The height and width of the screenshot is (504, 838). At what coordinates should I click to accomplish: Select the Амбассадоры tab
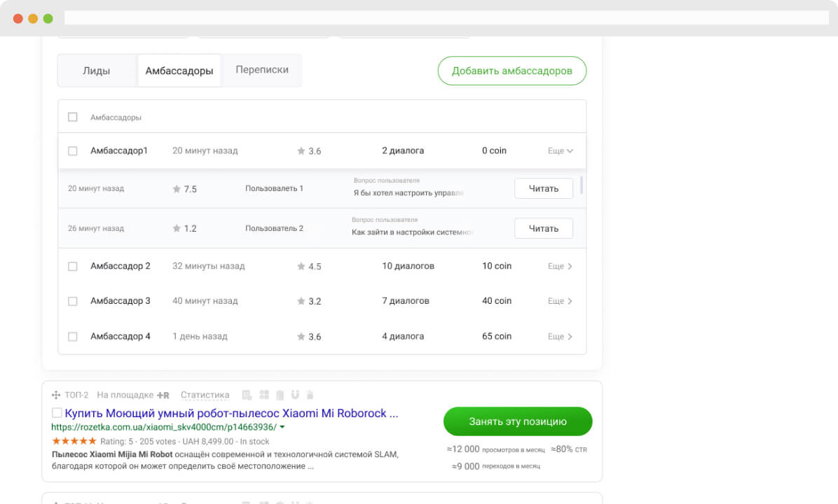point(179,71)
